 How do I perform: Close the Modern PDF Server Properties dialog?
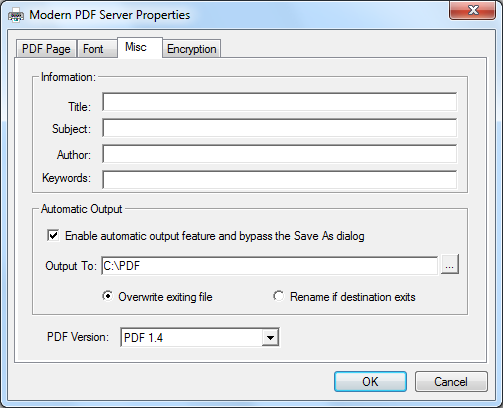[473, 11]
